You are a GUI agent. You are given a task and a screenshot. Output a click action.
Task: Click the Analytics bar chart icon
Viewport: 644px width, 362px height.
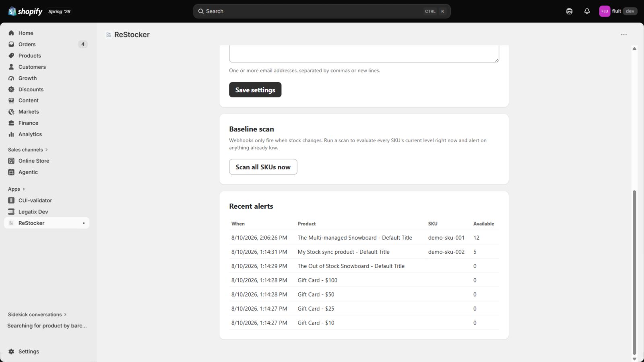coord(11,134)
